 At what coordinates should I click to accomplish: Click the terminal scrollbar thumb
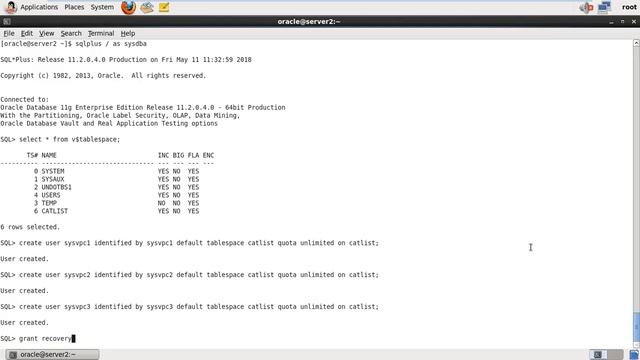pyautogui.click(x=636, y=327)
